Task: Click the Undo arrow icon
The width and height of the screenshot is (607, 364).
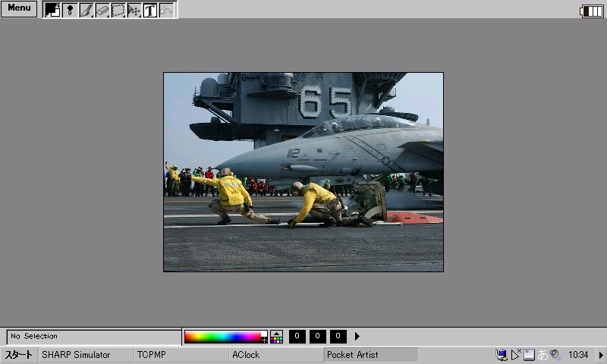Action: [166, 10]
